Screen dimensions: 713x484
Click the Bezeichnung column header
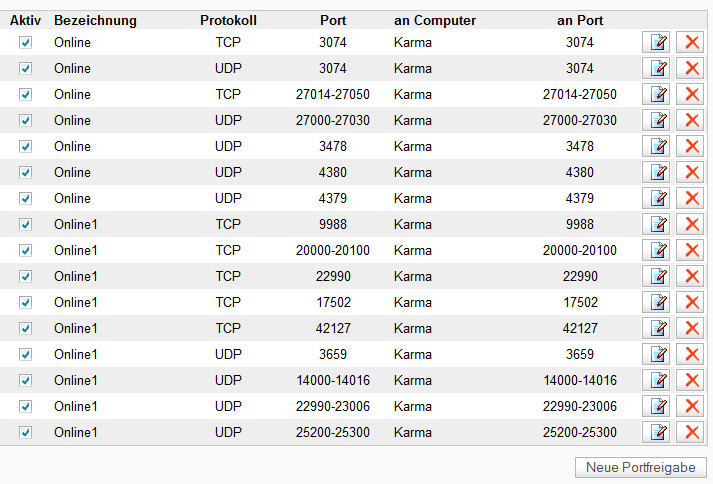click(95, 20)
